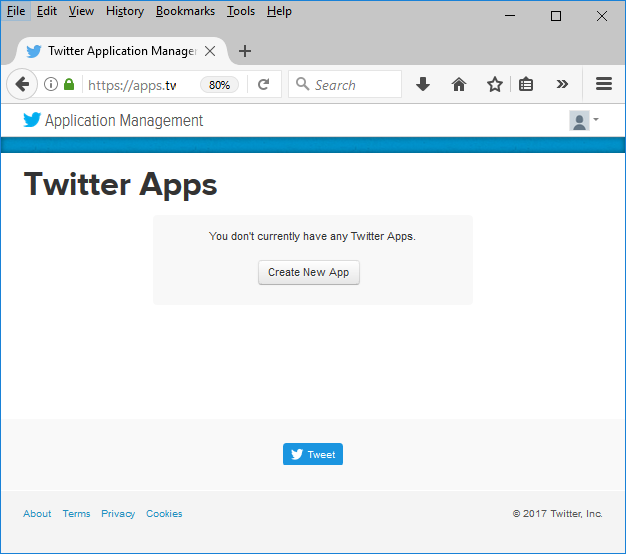Show bookmarks list icon

coord(526,84)
